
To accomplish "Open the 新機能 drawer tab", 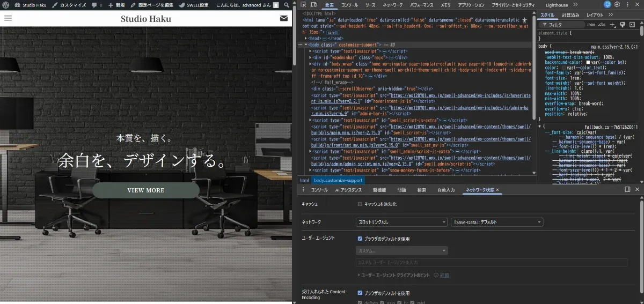I will tap(379, 190).
